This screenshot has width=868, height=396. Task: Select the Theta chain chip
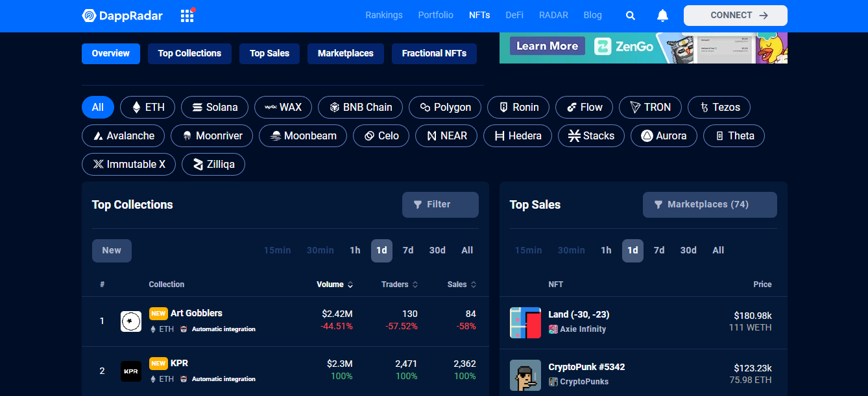click(x=734, y=135)
